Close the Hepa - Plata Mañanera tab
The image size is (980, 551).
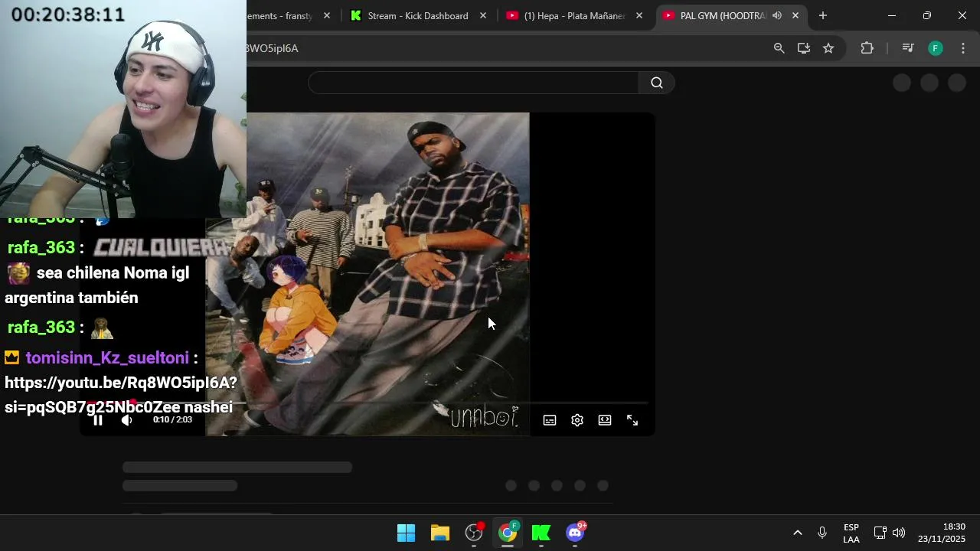[x=639, y=15]
